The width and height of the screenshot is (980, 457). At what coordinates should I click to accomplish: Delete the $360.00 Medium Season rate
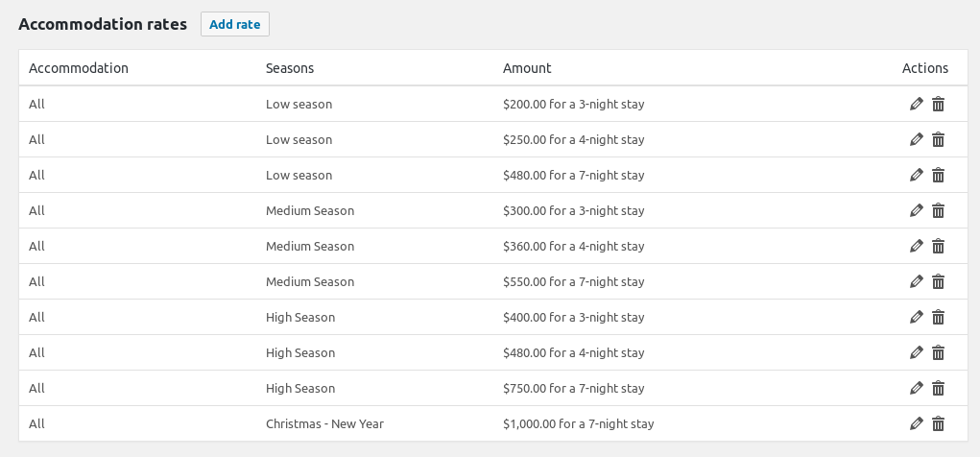click(x=939, y=246)
